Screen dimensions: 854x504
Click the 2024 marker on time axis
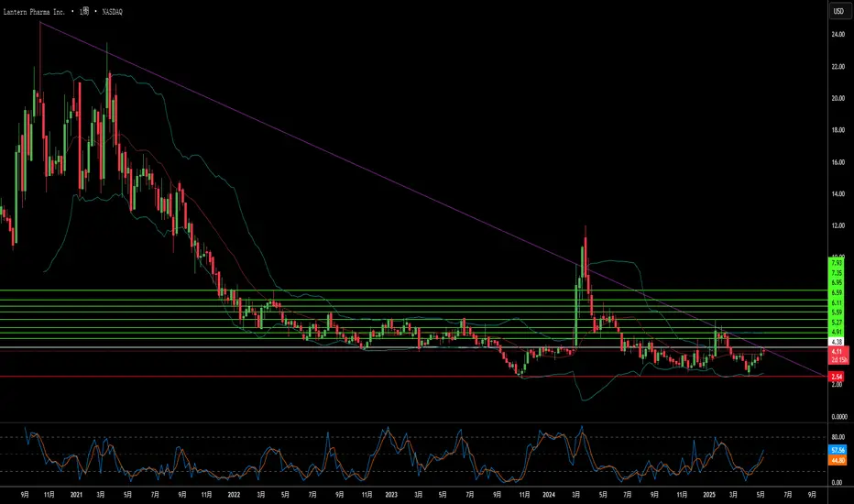pyautogui.click(x=548, y=493)
